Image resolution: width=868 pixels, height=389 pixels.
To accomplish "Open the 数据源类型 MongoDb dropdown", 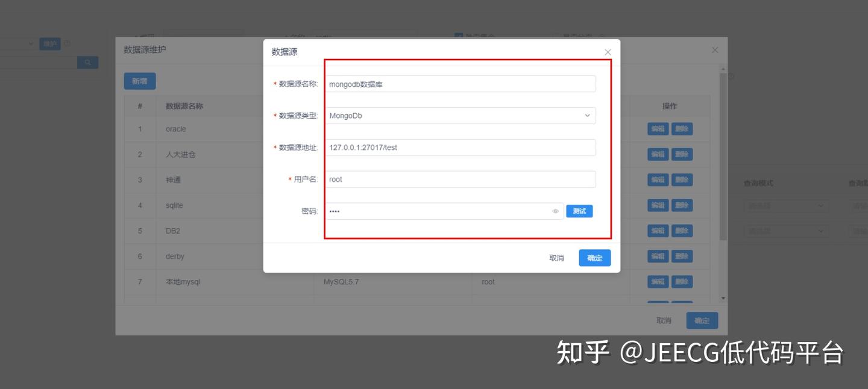I will pyautogui.click(x=461, y=116).
